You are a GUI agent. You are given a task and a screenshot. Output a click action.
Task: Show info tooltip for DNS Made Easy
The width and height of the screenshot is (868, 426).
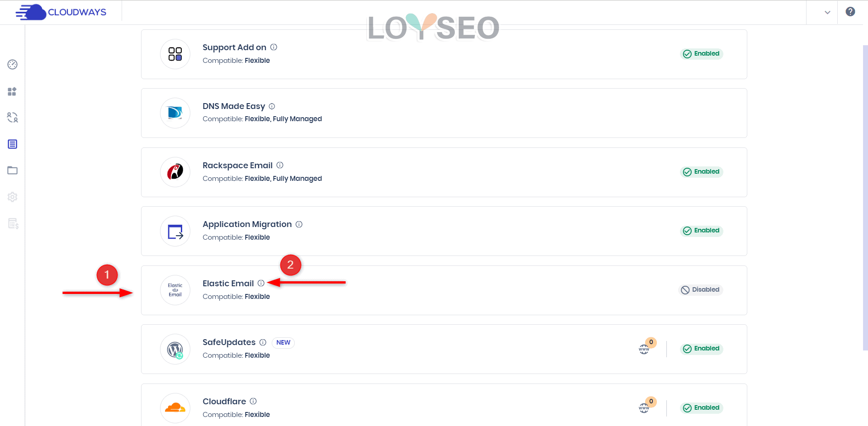pos(272,106)
